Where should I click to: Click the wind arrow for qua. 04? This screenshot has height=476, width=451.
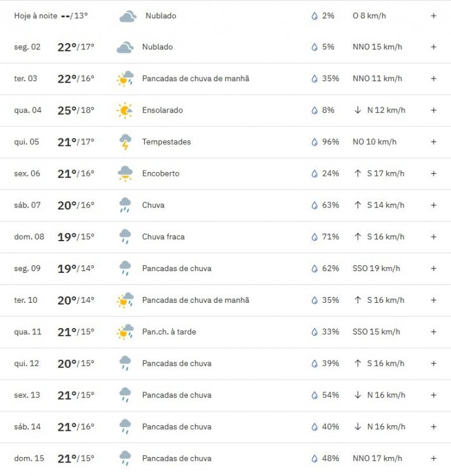pyautogui.click(x=358, y=110)
